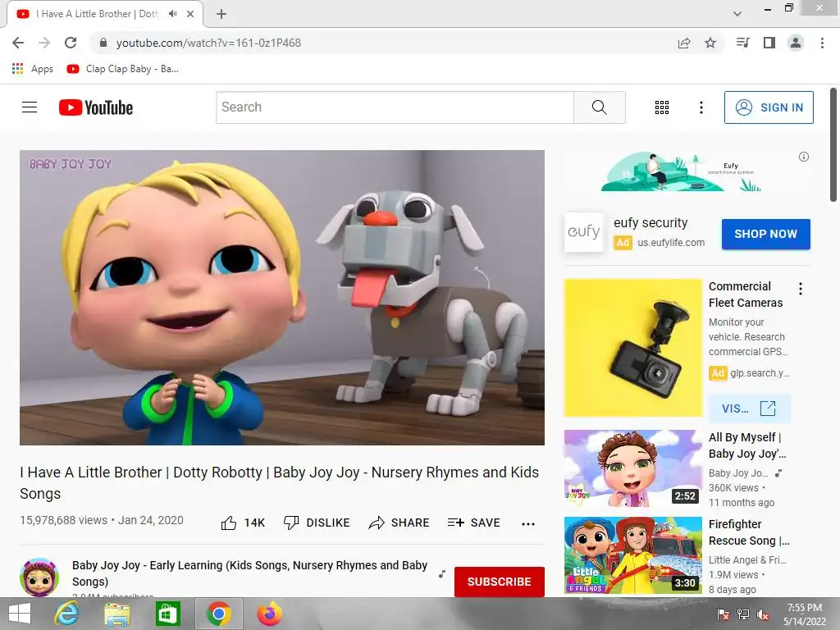
Task: Click the SIGN IN button
Action: point(769,107)
